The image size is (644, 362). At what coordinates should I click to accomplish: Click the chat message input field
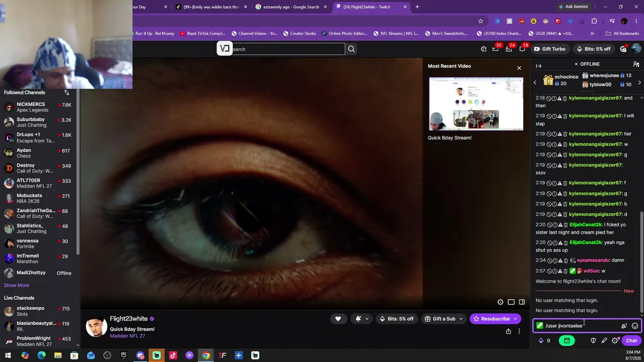click(x=587, y=326)
